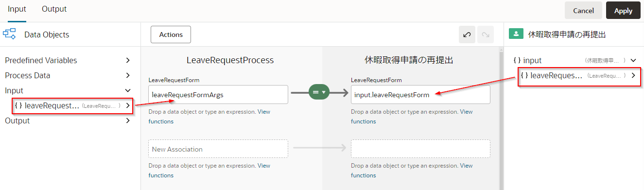Click the Cancel button
Viewport: 644px width, 190px height.
583,10
